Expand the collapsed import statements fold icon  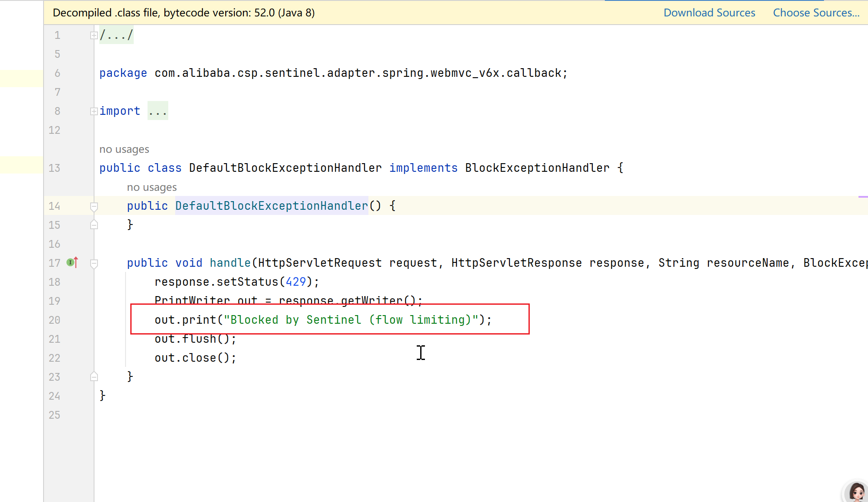pyautogui.click(x=94, y=111)
